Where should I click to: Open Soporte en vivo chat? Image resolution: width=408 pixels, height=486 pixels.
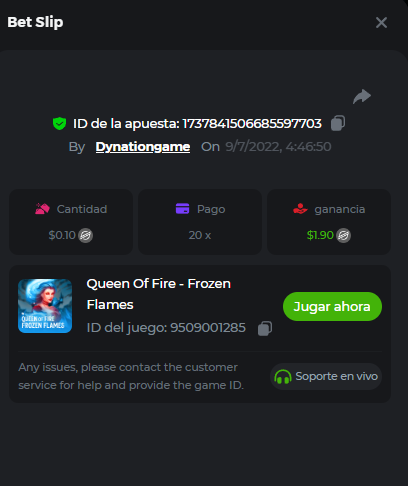pyautogui.click(x=326, y=376)
